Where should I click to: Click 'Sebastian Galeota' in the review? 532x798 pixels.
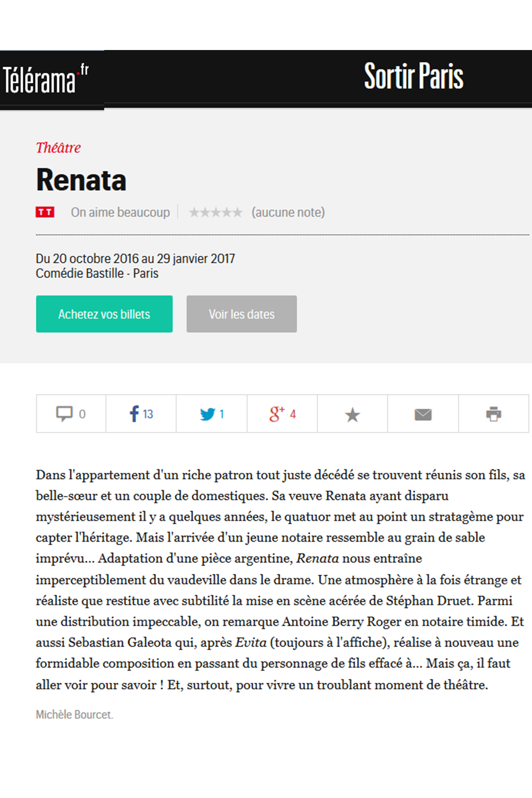(x=120, y=643)
